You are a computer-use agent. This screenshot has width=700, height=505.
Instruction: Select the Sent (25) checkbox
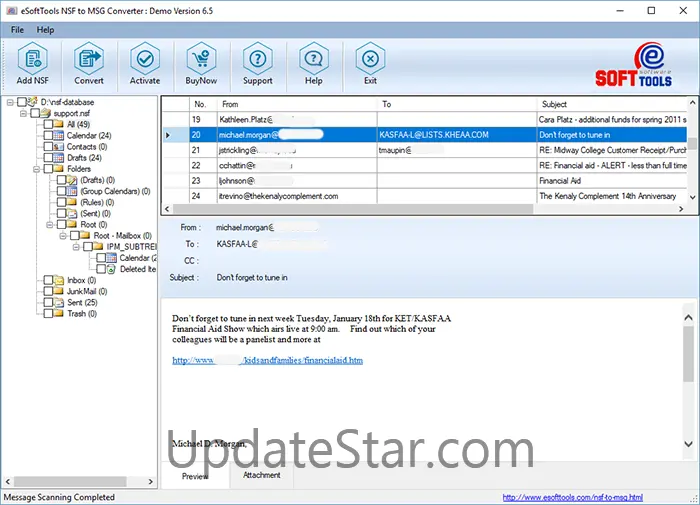coord(48,302)
